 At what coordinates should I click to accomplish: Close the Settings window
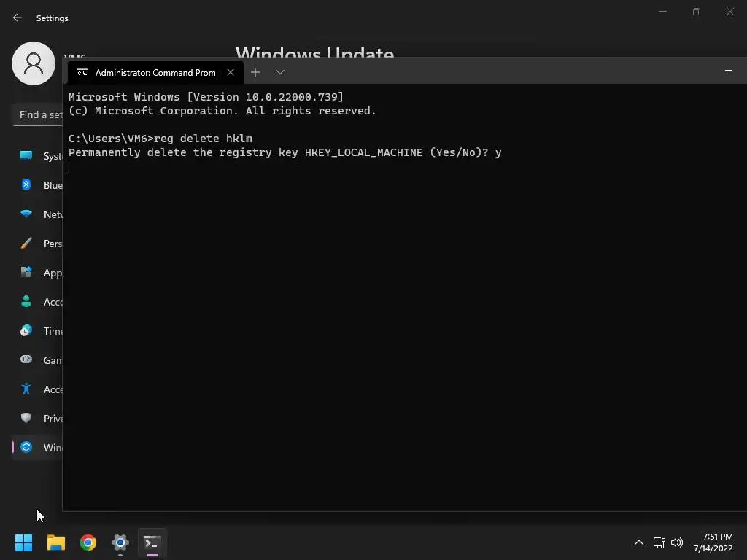point(729,12)
